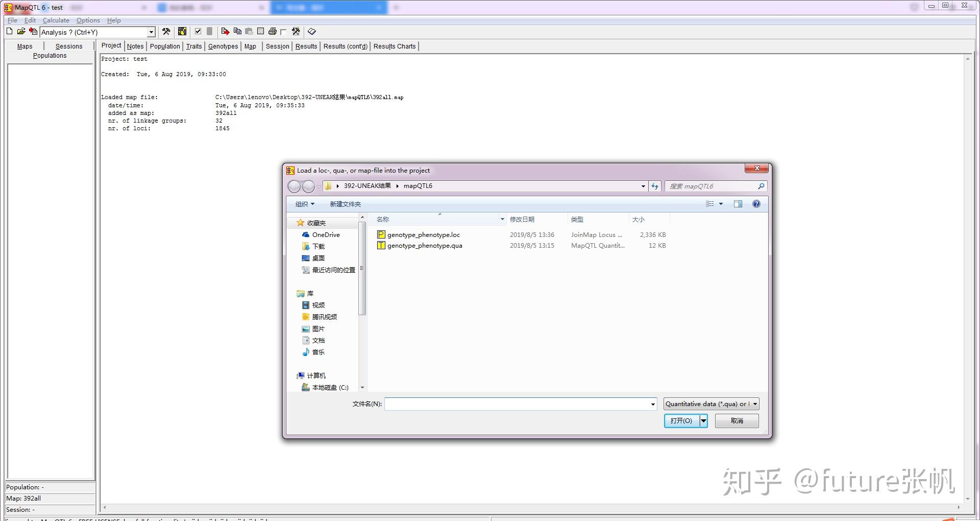Switch to the Populations tab

tap(50, 56)
